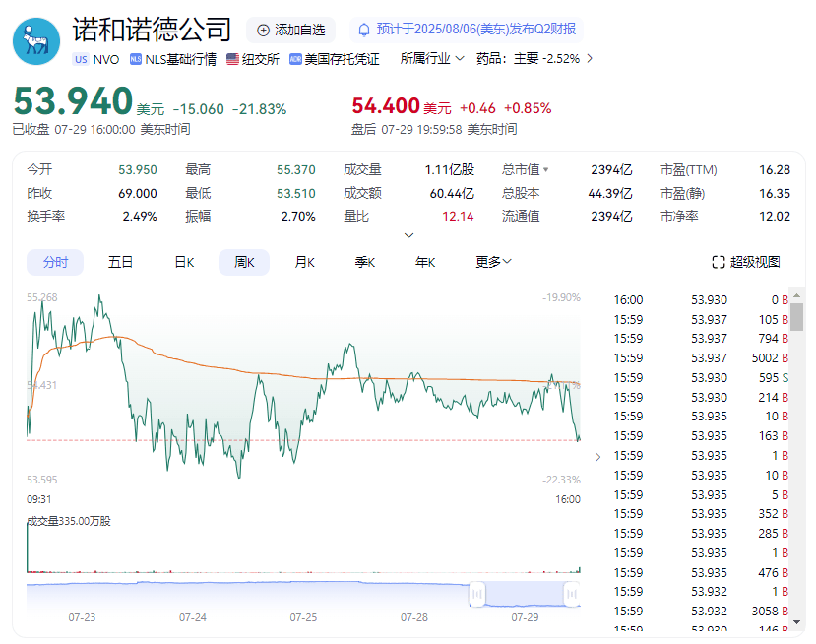This screenshot has height=644, width=816.
Task: Click the 最高 value 55.370
Action: click(x=296, y=170)
